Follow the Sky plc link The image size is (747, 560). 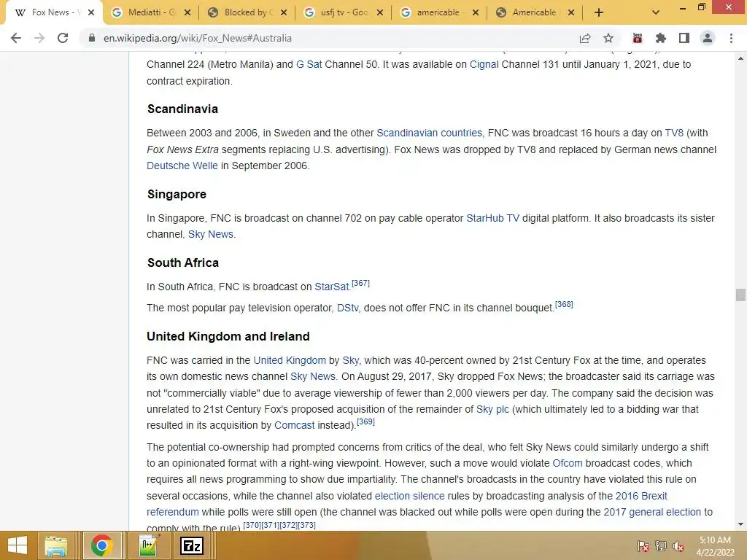pyautogui.click(x=492, y=409)
